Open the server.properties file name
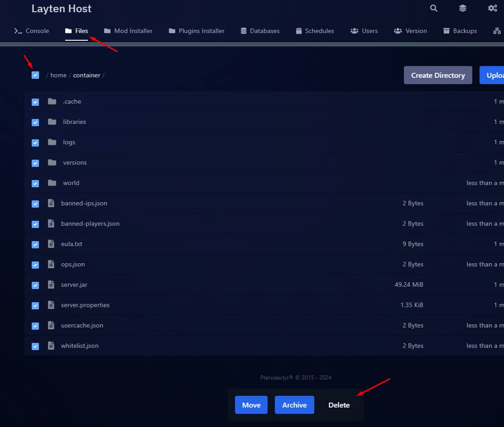Screen dimensions: 504x427 coord(85,305)
